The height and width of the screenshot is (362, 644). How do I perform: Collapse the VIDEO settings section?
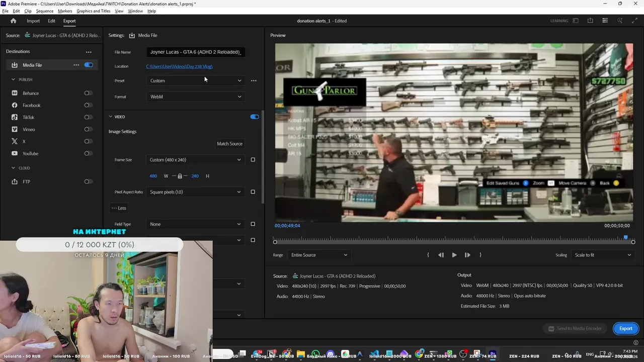[111, 117]
